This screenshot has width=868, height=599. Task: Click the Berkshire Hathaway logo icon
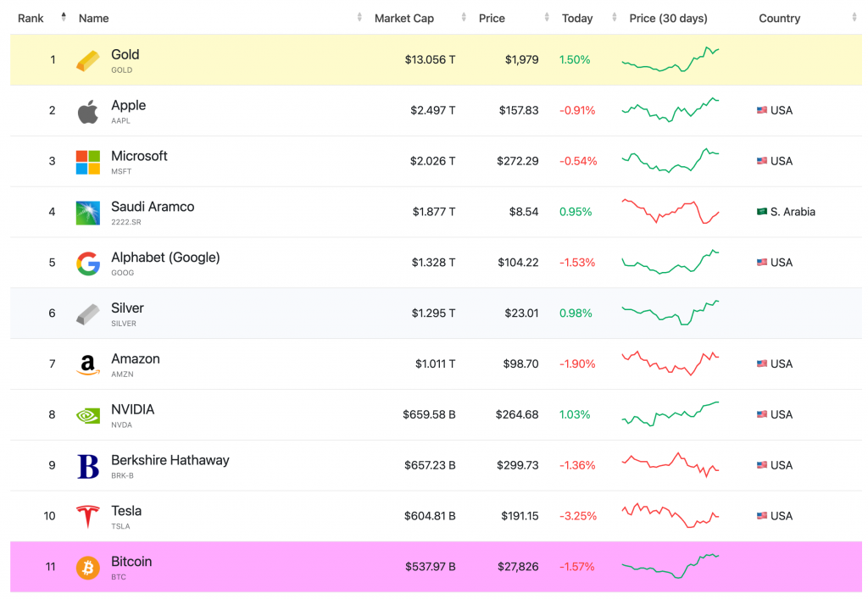[x=88, y=466]
